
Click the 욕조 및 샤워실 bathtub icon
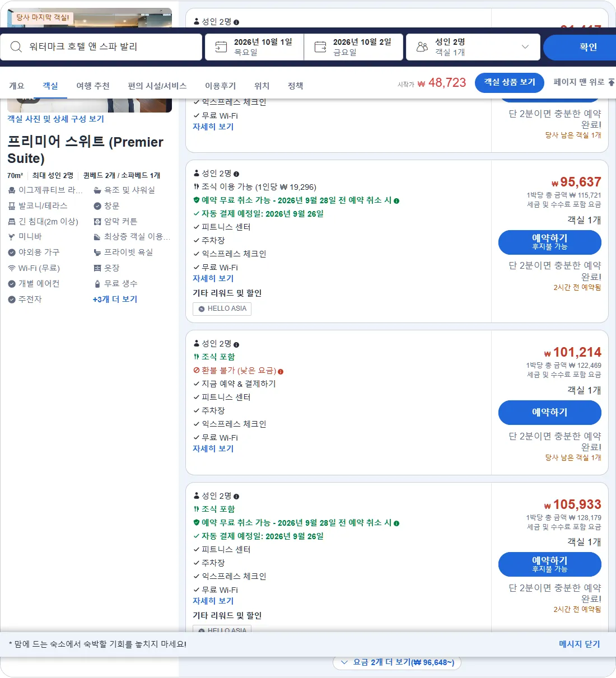(x=97, y=190)
